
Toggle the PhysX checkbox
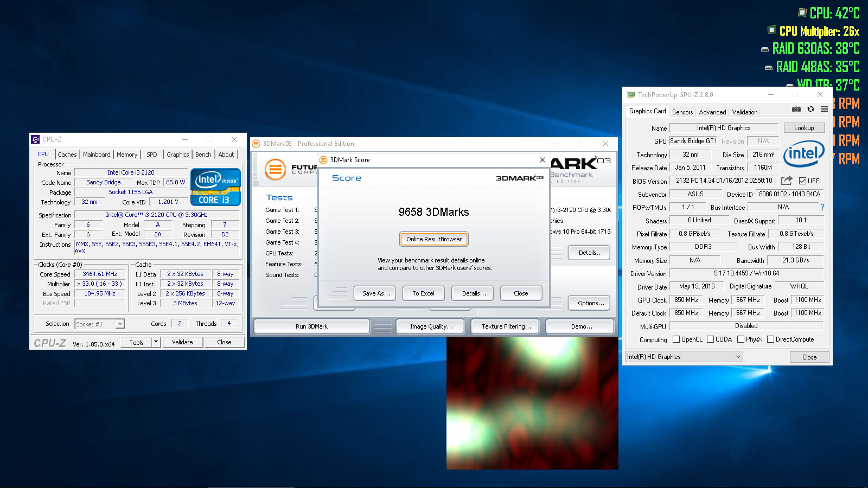pyautogui.click(x=741, y=339)
